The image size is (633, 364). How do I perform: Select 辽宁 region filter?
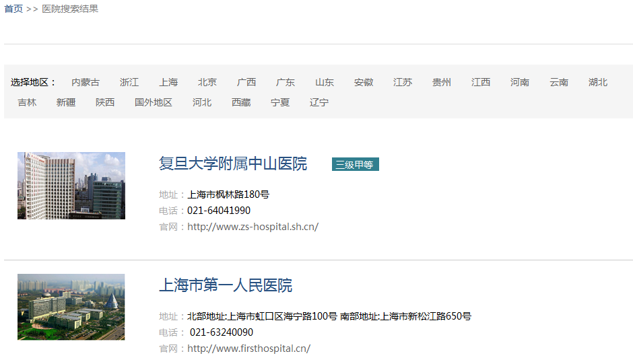coord(319,102)
